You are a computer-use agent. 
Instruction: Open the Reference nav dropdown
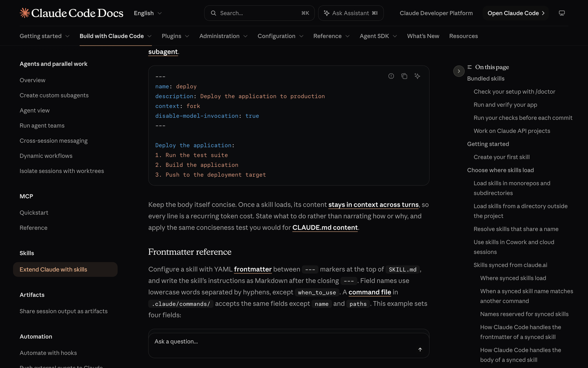click(331, 36)
